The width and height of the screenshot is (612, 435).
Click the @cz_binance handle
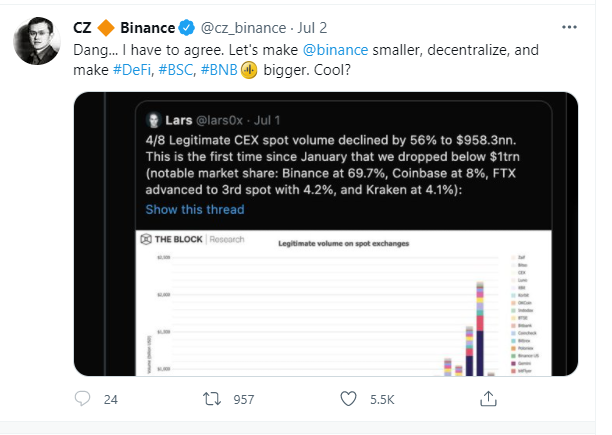pyautogui.click(x=244, y=28)
